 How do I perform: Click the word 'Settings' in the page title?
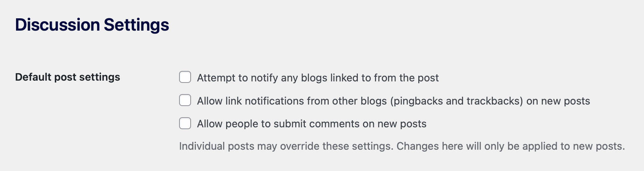(136, 25)
